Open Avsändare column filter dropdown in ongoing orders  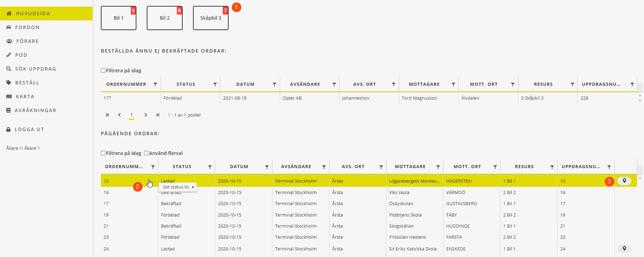click(x=324, y=167)
